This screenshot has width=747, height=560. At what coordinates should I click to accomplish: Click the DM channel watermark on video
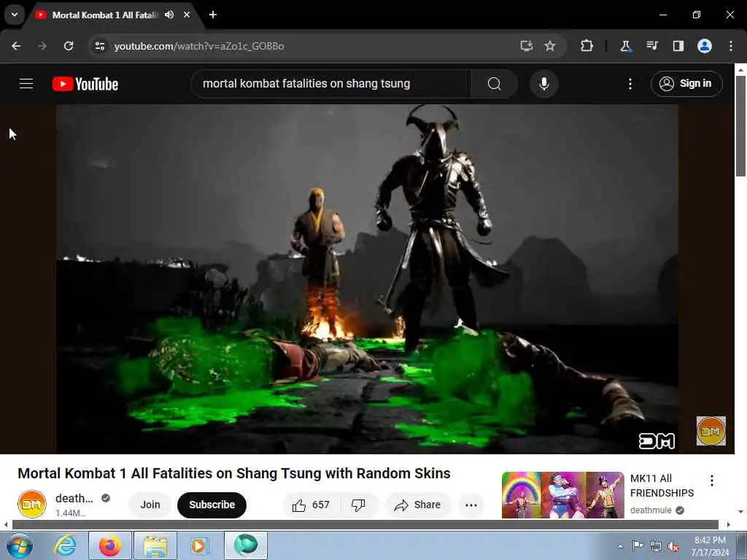click(711, 430)
